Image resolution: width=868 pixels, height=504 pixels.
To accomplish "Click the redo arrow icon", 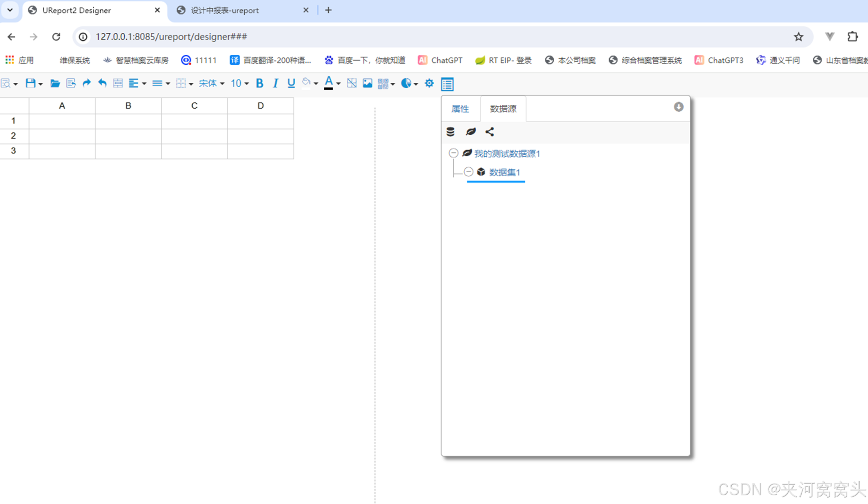I will pos(86,83).
